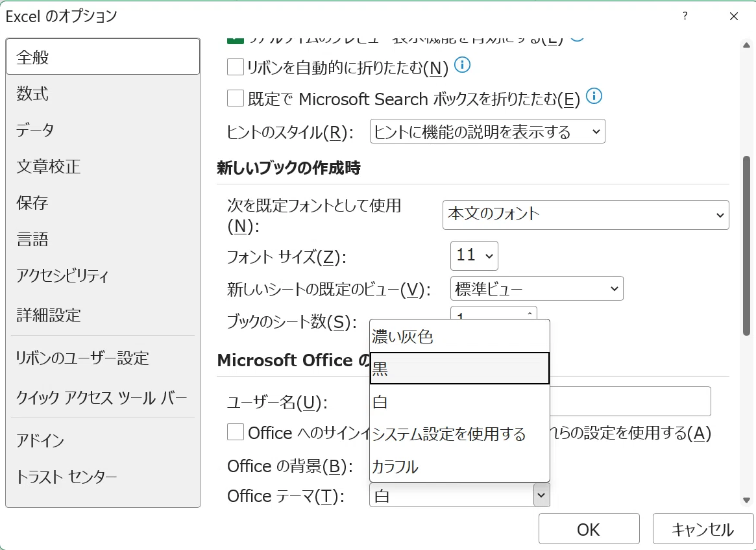Open 保存 category
This screenshot has height=550, width=756.
103,203
